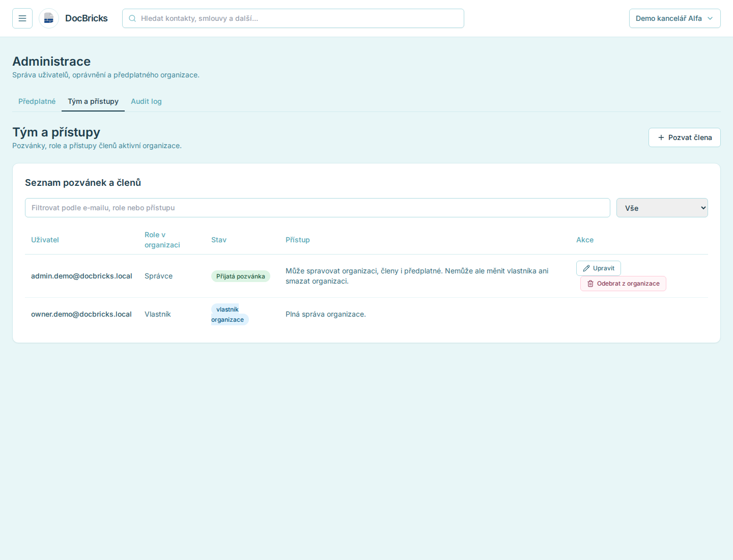Click the Může spravovat organizaci access description

417,276
